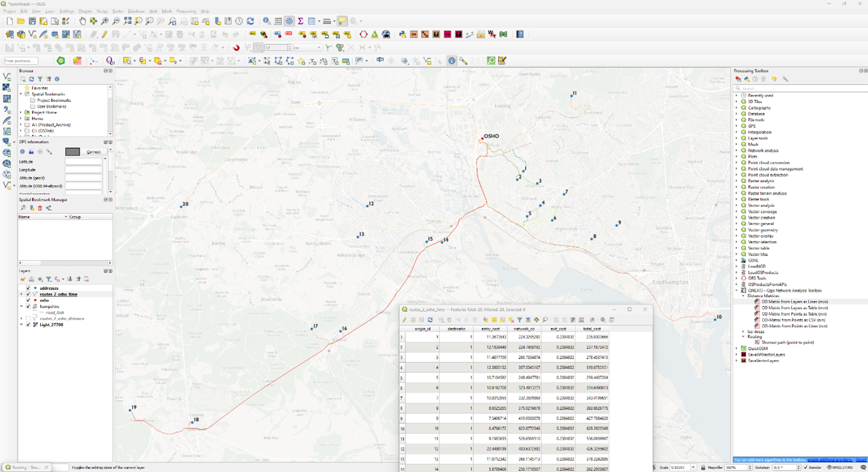Toggle the Render checkbox in status bar
The height and width of the screenshot is (472, 868).
(x=806, y=468)
